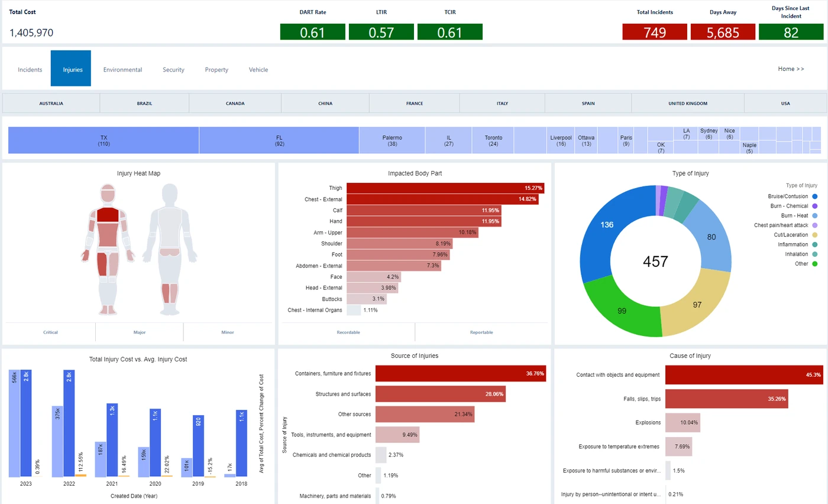Open the Vehicle tab
Image resolution: width=828 pixels, height=504 pixels.
[x=258, y=69]
